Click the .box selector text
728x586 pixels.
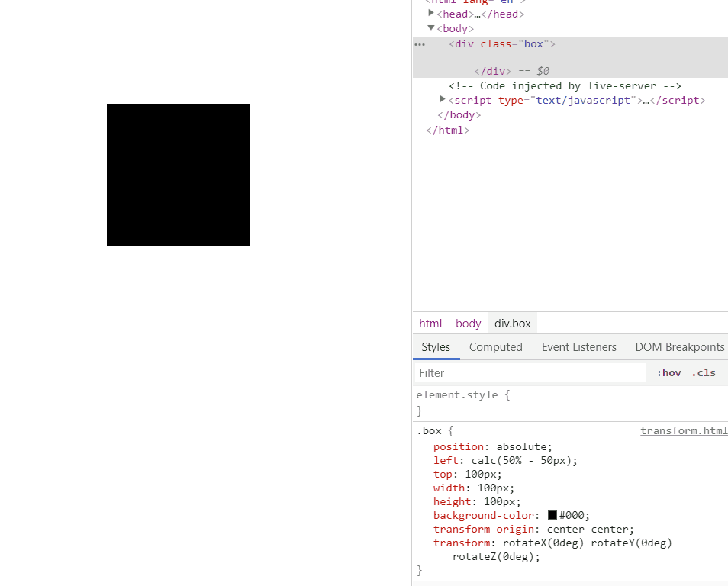[429, 431]
